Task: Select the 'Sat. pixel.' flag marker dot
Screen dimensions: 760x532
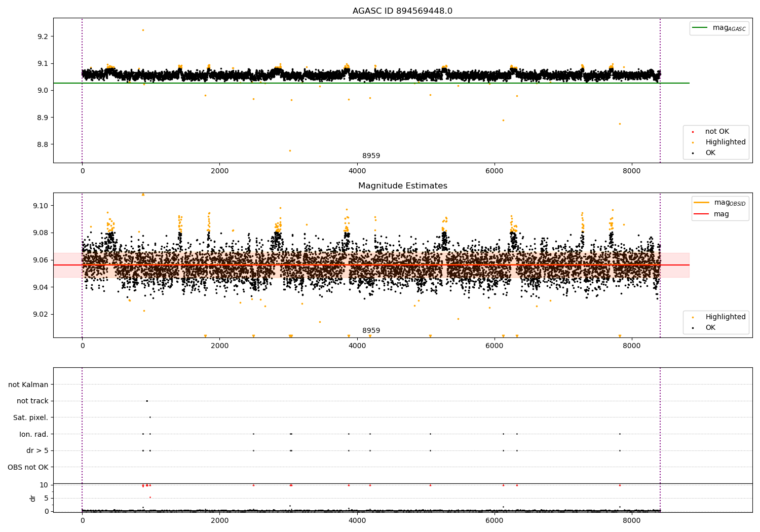Action: click(x=150, y=417)
